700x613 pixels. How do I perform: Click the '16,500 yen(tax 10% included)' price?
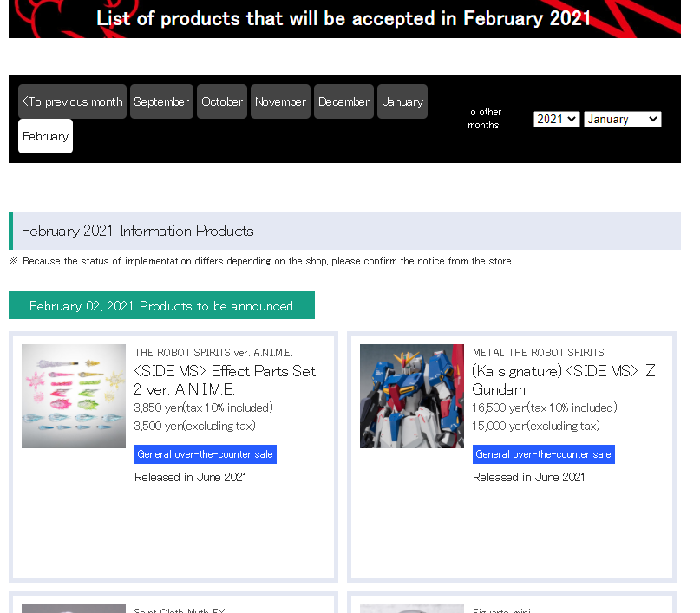pos(545,408)
